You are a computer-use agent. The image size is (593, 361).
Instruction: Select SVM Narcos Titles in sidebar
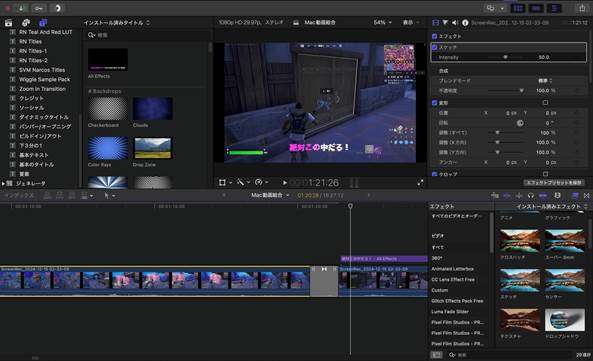coord(42,70)
